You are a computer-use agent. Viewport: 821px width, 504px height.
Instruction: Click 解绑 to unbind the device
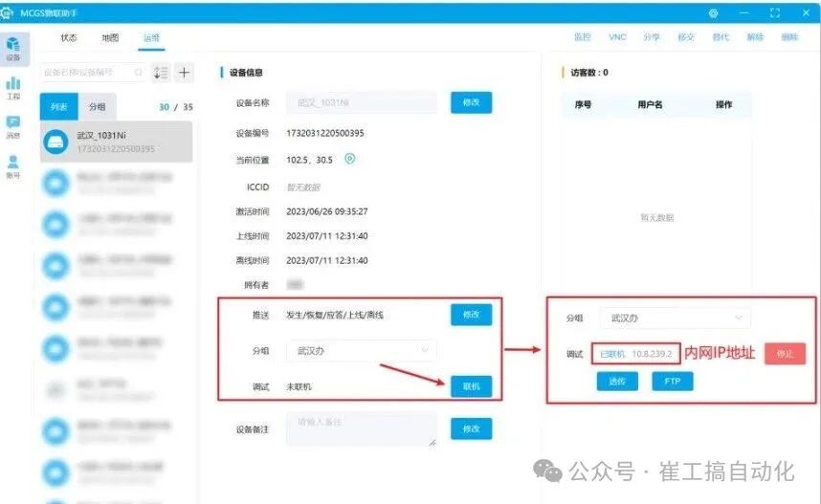(x=755, y=37)
